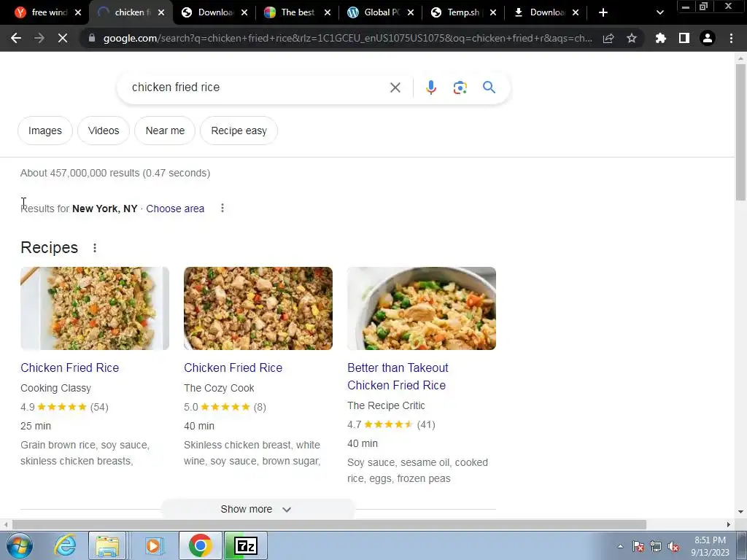Clear the search query with X
This screenshot has height=560, width=747.
[395, 87]
